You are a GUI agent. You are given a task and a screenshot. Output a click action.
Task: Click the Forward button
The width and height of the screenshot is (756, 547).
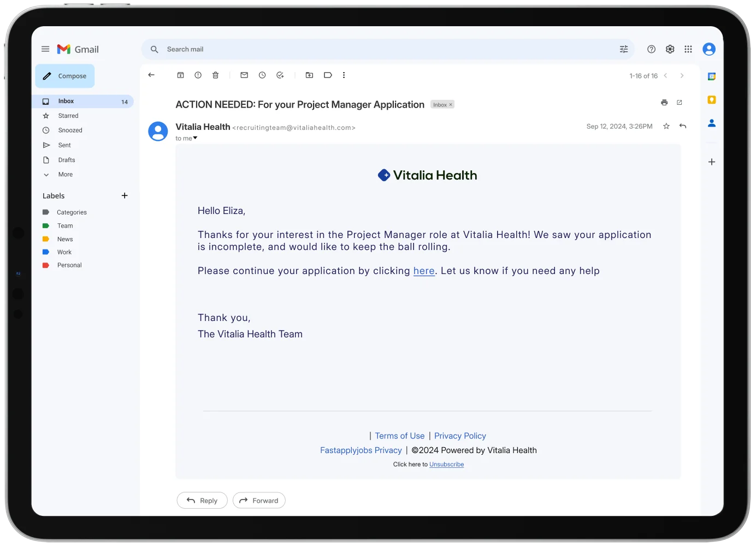pos(259,501)
